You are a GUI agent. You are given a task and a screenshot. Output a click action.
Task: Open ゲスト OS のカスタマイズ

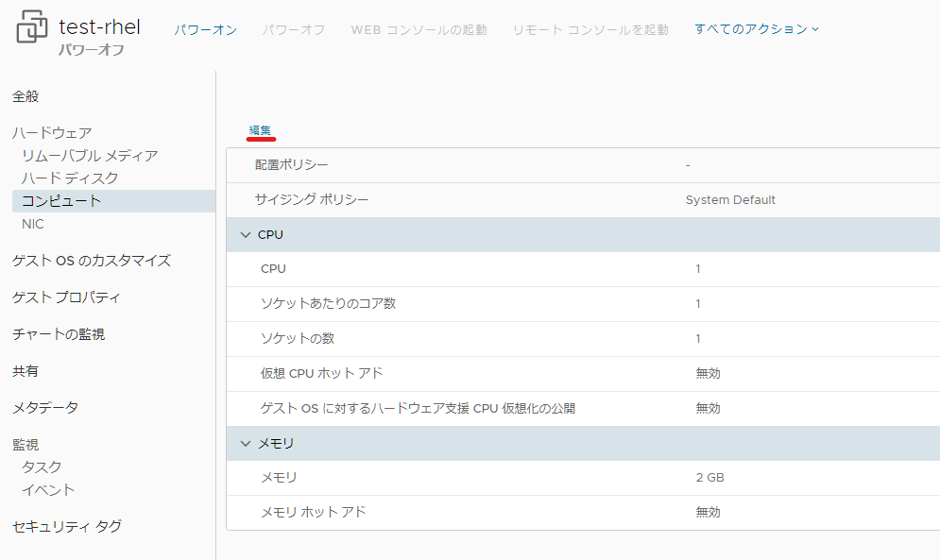coord(92,261)
